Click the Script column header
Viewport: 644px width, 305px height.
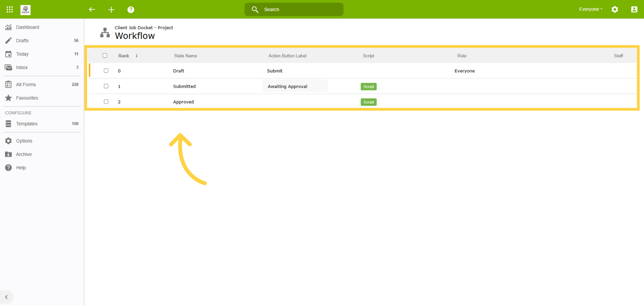368,56
